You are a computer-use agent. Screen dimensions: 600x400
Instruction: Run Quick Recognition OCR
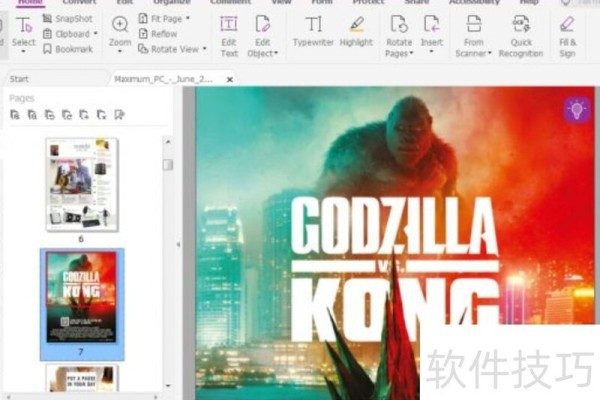(x=521, y=36)
